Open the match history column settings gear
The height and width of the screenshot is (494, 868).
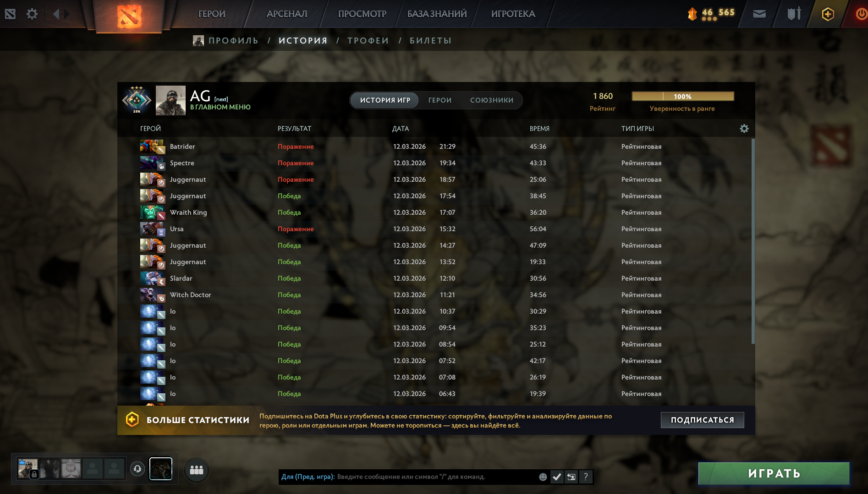[x=744, y=129]
